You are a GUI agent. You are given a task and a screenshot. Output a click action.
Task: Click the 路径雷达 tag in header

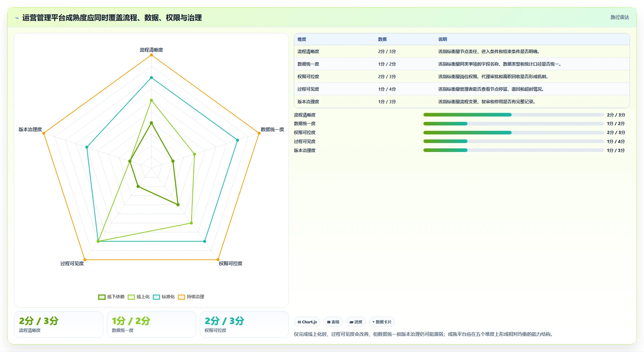620,17
